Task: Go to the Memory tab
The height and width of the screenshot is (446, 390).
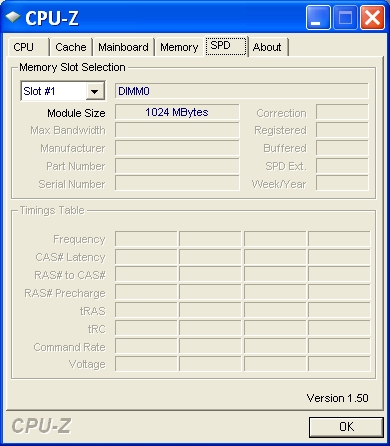Action: (x=179, y=47)
